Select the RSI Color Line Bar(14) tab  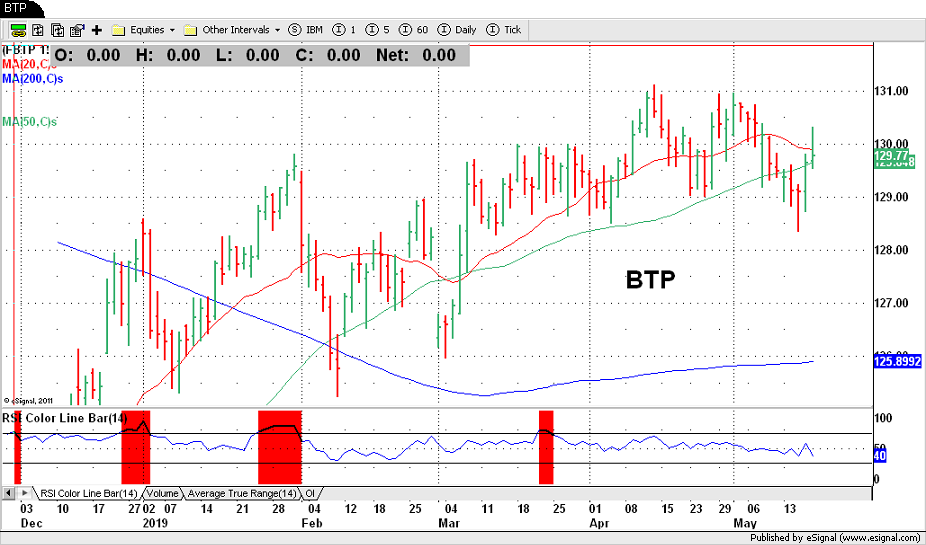[x=88, y=494]
